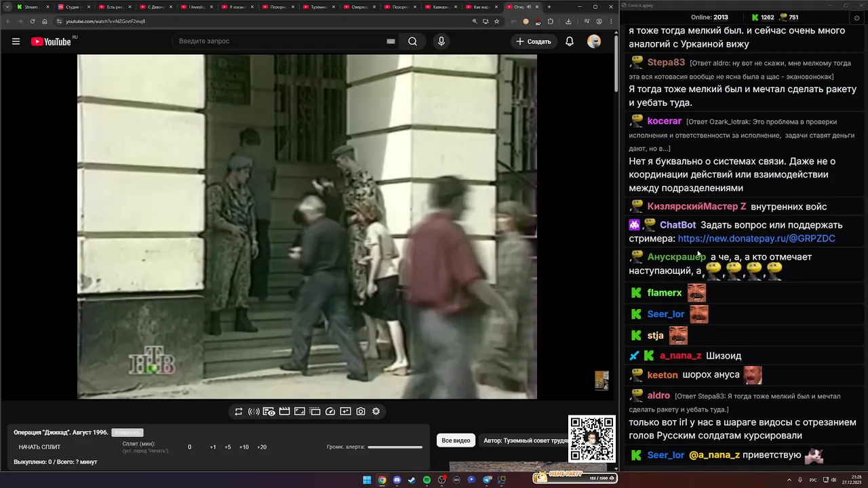Click the 'Создать' create button
Viewport: 868px width, 488px height.
tap(534, 41)
